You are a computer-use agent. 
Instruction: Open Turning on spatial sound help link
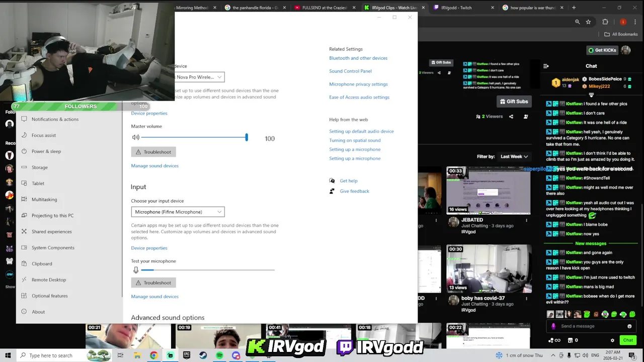355,140
